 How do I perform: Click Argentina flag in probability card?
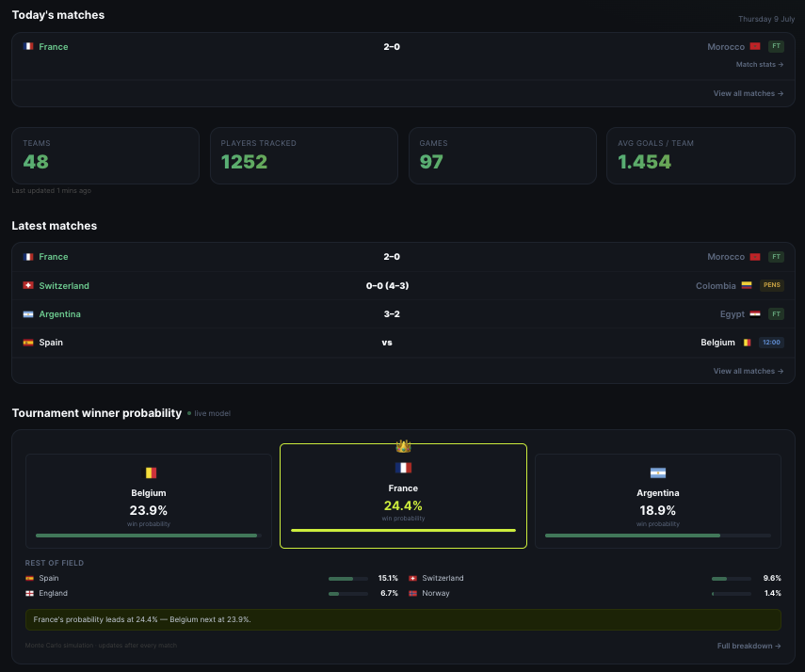pyautogui.click(x=658, y=472)
